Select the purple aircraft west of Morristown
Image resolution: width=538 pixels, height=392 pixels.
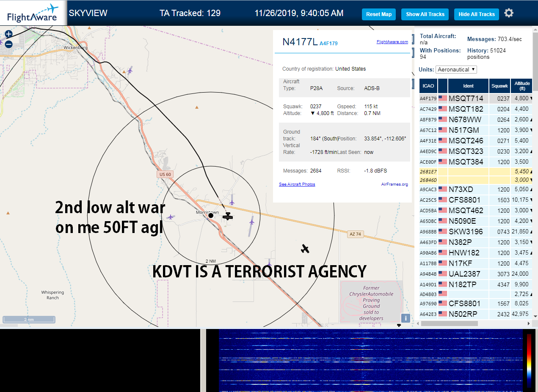tap(170, 217)
